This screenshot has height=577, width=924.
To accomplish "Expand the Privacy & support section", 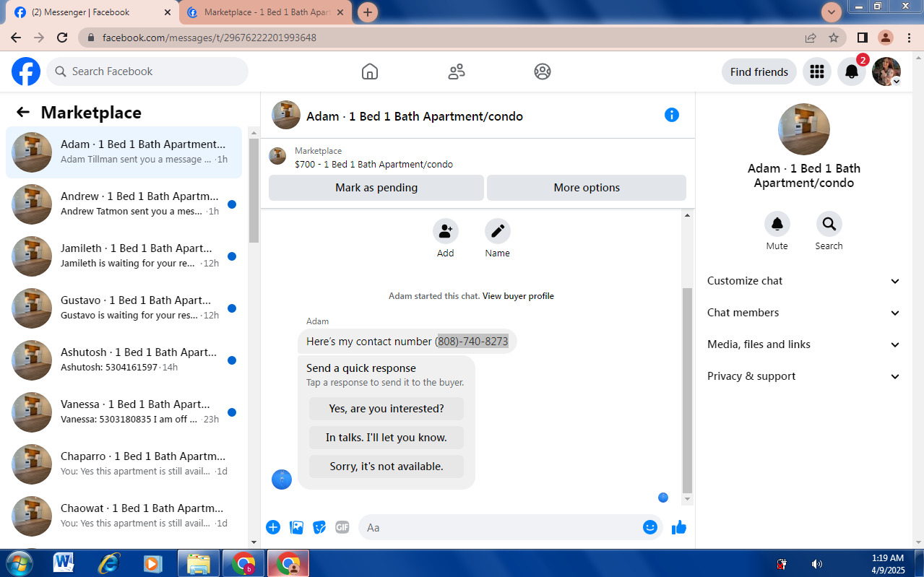I will click(804, 376).
